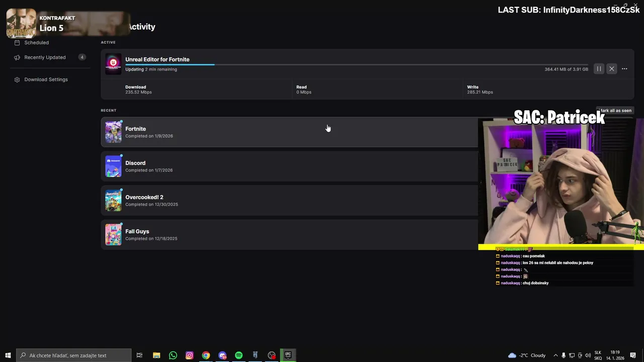The height and width of the screenshot is (362, 644).
Task: Open WhatsApp from the taskbar
Action: tap(173, 355)
